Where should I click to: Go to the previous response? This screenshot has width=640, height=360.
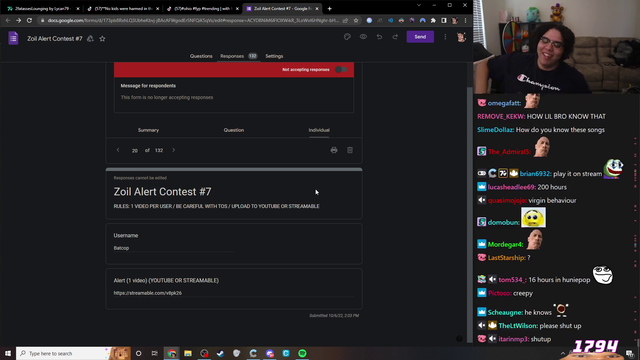click(x=118, y=150)
